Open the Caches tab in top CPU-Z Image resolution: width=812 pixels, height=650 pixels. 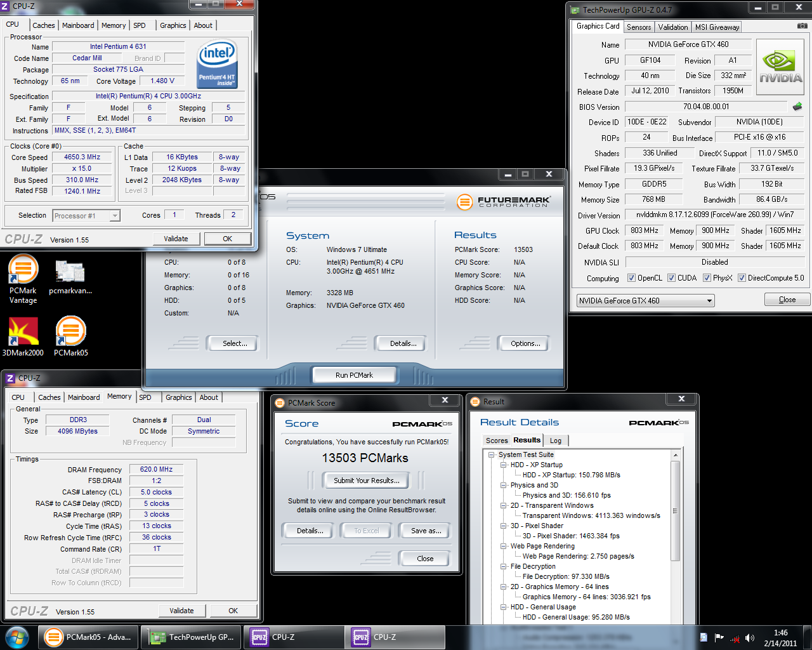tap(44, 25)
